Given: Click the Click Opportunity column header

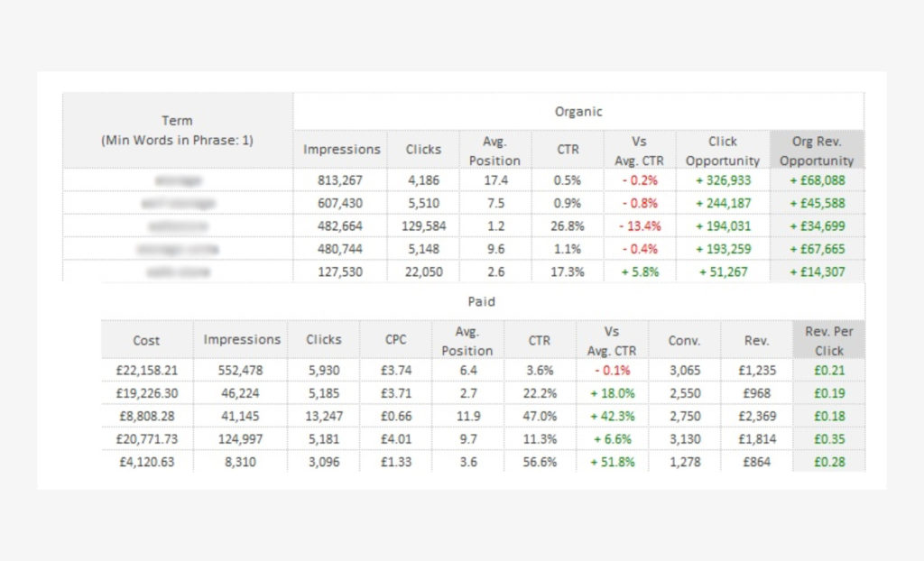Looking at the screenshot, I should pos(722,150).
